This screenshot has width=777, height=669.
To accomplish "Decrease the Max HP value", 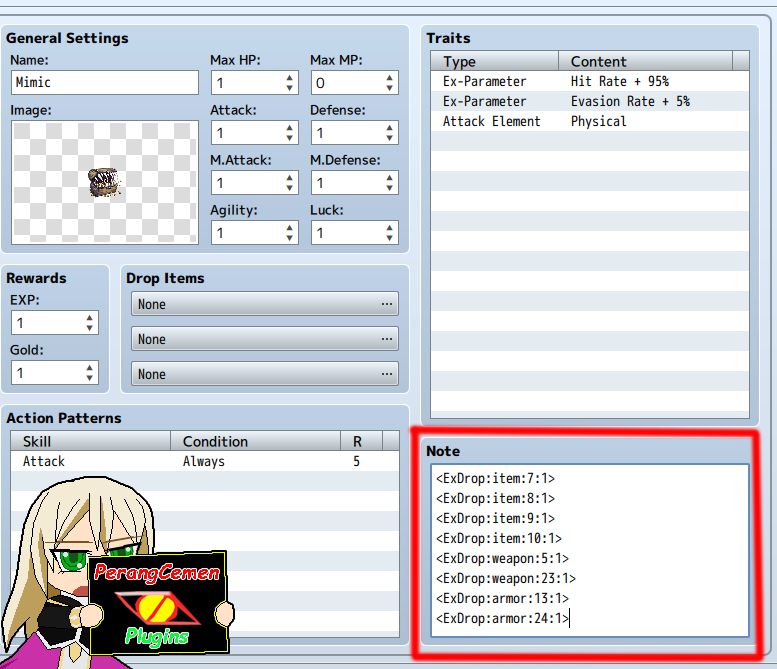I will pyautogui.click(x=289, y=88).
